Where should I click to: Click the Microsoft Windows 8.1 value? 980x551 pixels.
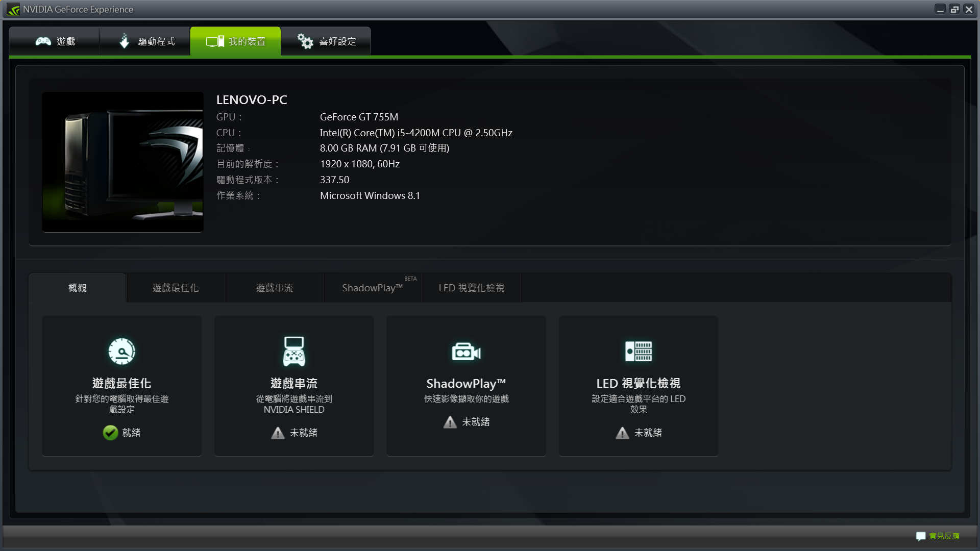pos(370,195)
